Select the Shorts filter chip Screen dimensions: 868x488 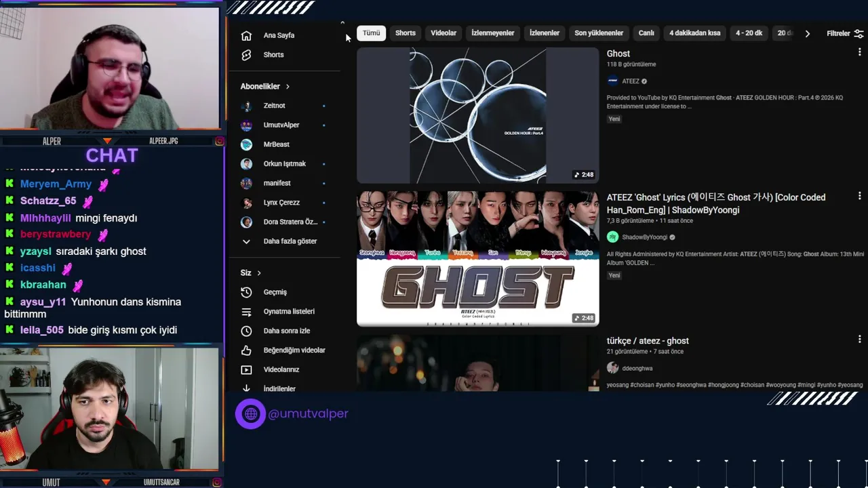[406, 33]
